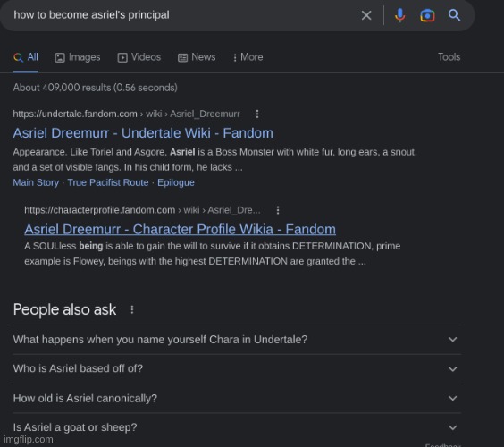Switch to the Images tab

click(x=78, y=57)
